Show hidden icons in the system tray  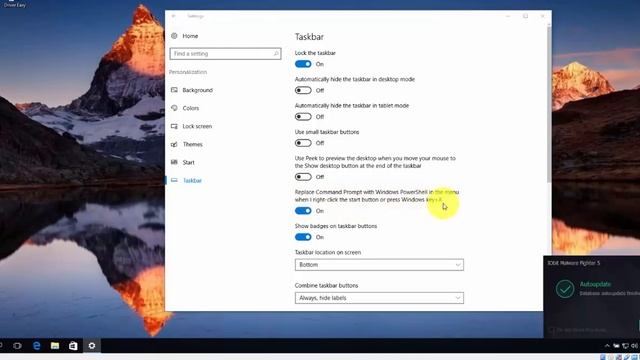607,346
